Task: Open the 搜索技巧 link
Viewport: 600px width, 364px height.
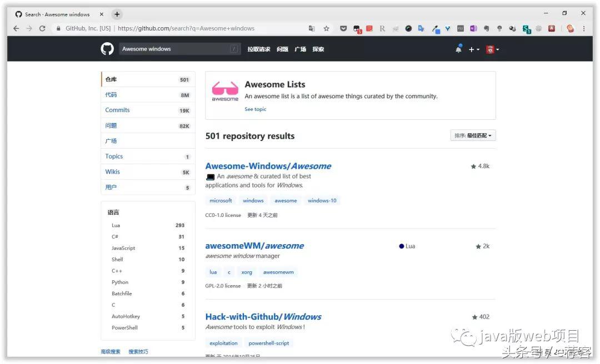Action: click(138, 352)
